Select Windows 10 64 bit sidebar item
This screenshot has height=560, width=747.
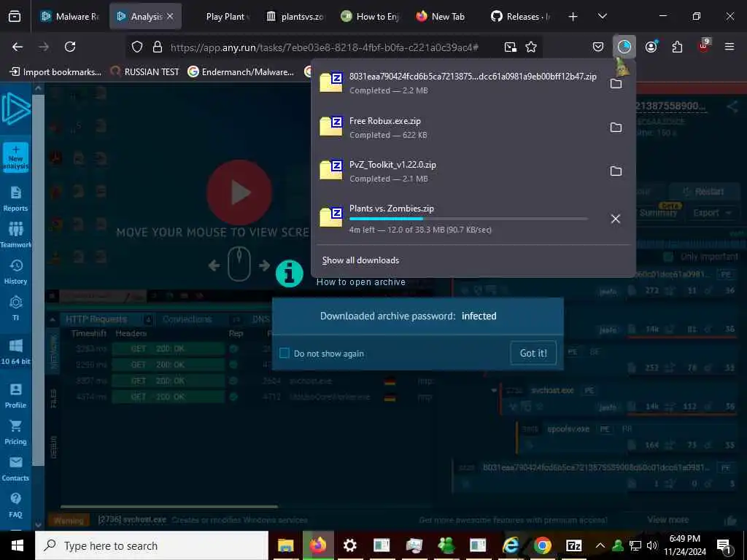pyautogui.click(x=16, y=352)
